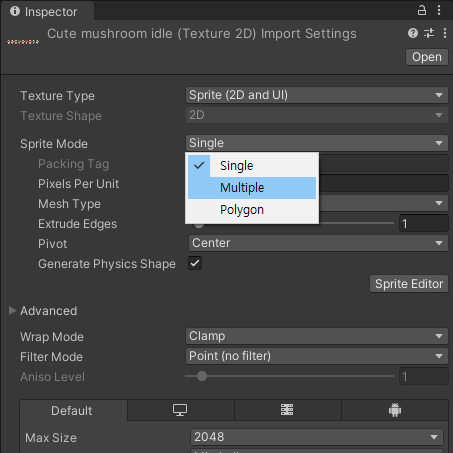Viewport: 453px width, 453px height.
Task: Click the Aniso Level value field
Action: (424, 377)
